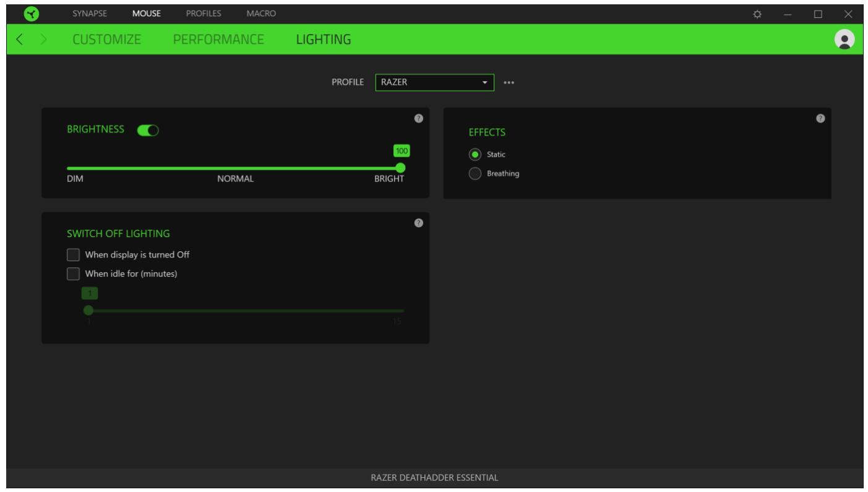Click the brightness slider handle

click(400, 168)
